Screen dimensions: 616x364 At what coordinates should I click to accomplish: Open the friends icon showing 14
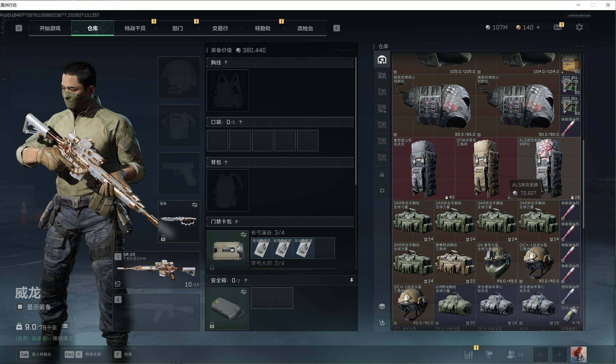tap(515, 354)
